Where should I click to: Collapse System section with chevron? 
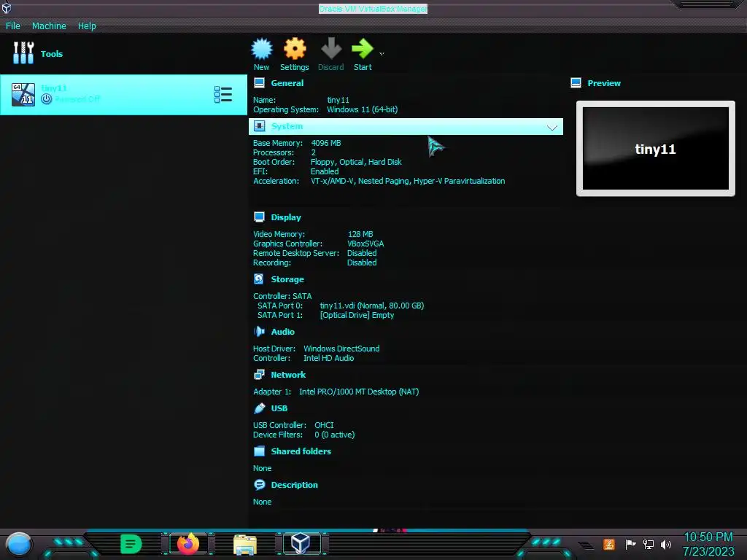pyautogui.click(x=552, y=127)
